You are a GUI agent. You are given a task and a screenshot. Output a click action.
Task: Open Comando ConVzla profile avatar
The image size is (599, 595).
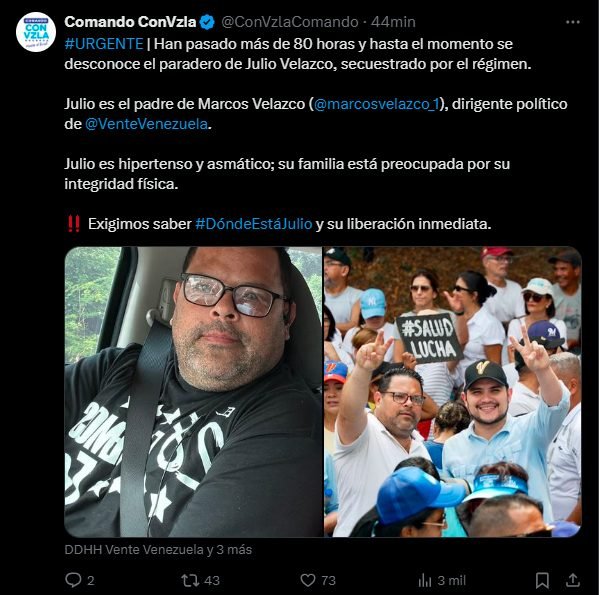pos(36,32)
